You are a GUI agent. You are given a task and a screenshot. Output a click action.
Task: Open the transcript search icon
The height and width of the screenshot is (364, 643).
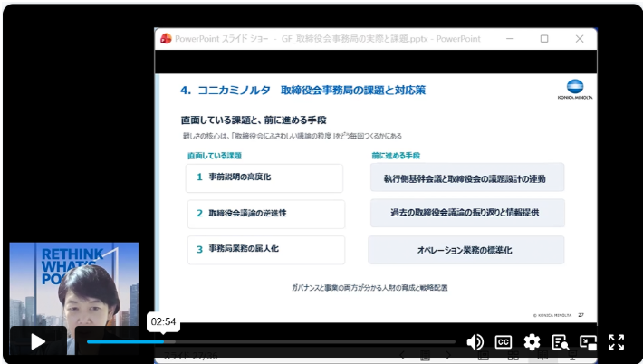pyautogui.click(x=560, y=341)
